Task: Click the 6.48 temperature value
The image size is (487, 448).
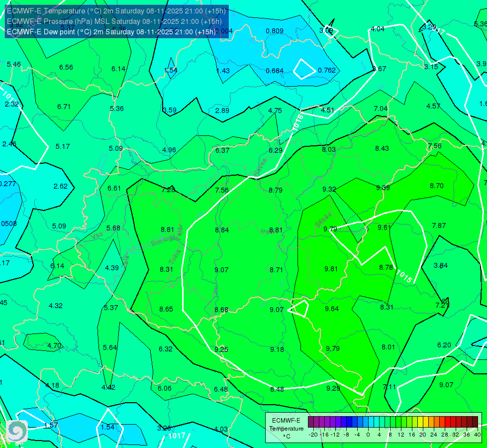Action: click(x=221, y=390)
